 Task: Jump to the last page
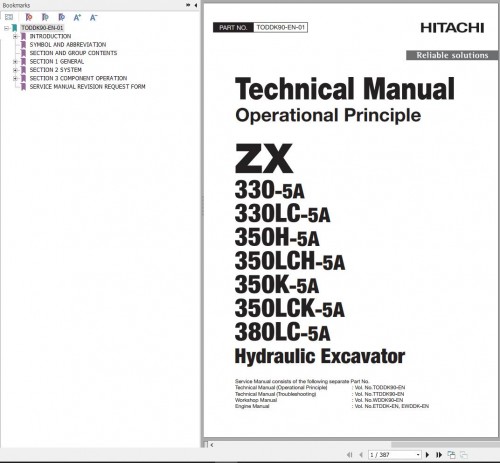click(439, 455)
